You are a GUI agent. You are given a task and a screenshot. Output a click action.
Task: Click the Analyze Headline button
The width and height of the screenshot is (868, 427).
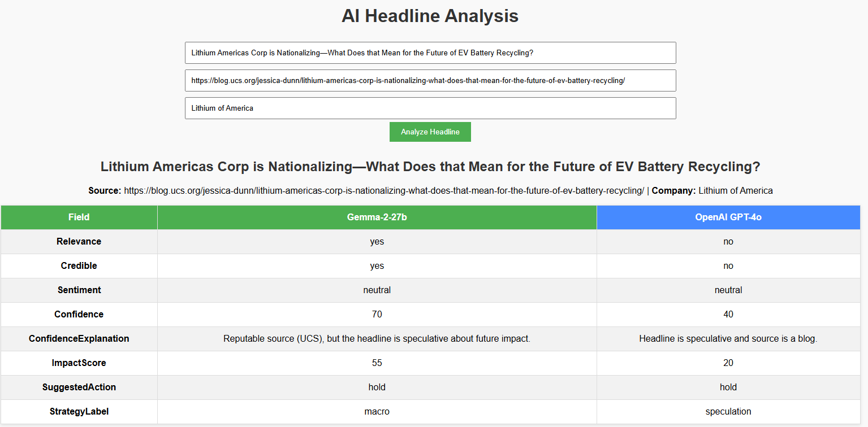coord(430,132)
